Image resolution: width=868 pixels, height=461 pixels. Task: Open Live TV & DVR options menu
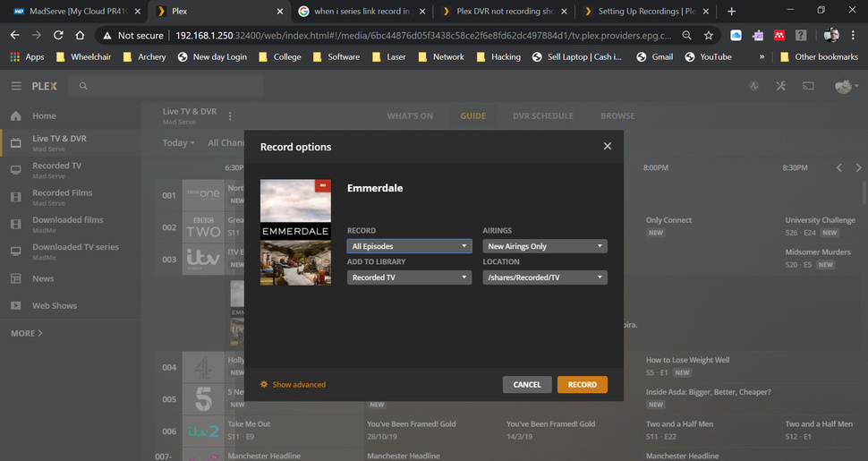coord(230,115)
